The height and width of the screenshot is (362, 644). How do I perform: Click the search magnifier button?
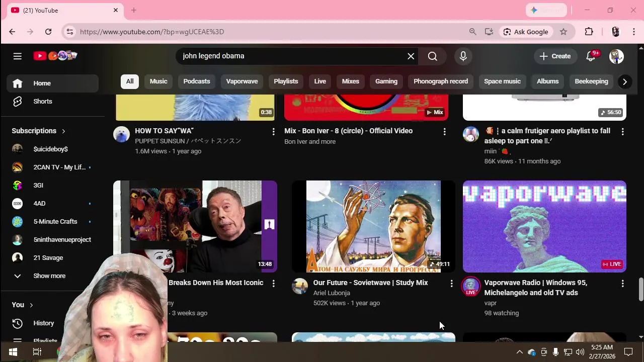coord(433,56)
